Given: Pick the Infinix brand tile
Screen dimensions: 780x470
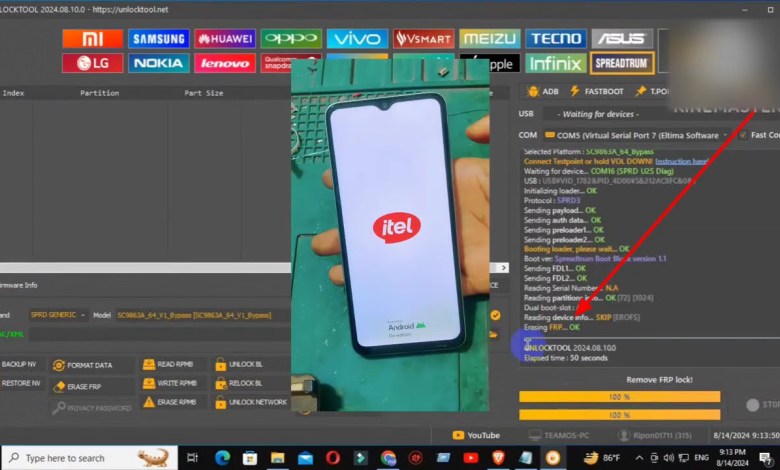Looking at the screenshot, I should 555,63.
